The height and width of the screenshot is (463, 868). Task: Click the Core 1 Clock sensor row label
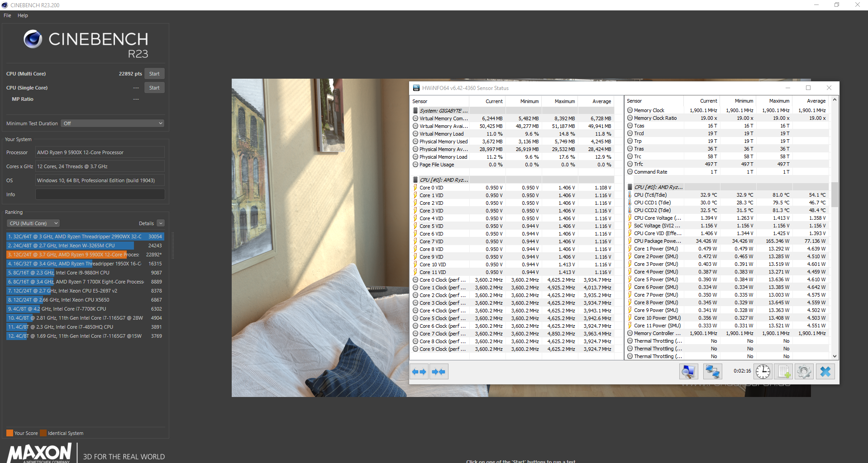(443, 288)
